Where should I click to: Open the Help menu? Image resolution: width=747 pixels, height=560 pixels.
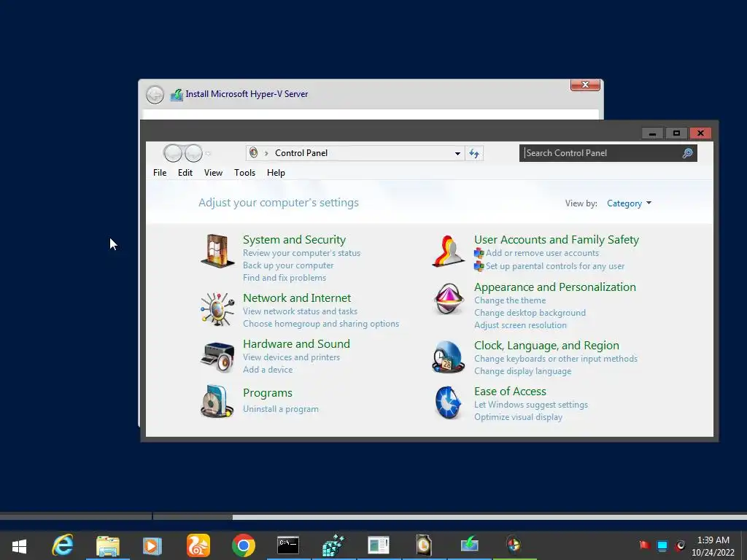pyautogui.click(x=276, y=173)
